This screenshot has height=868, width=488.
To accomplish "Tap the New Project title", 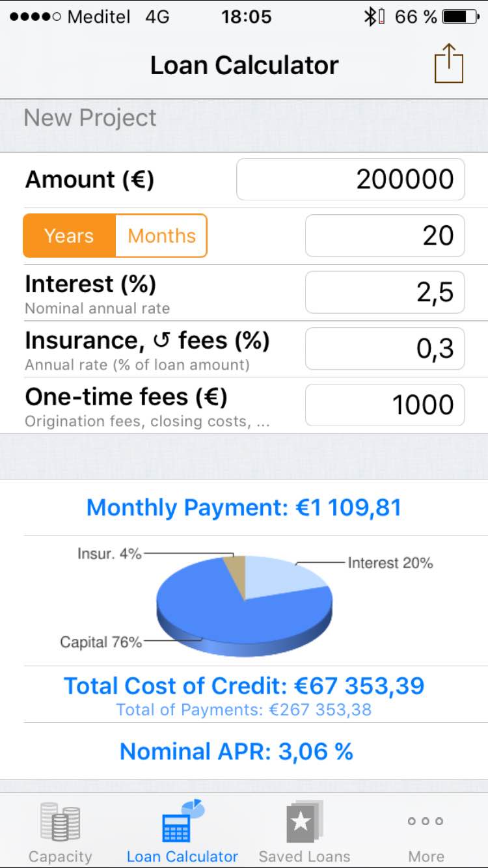I will pyautogui.click(x=90, y=118).
